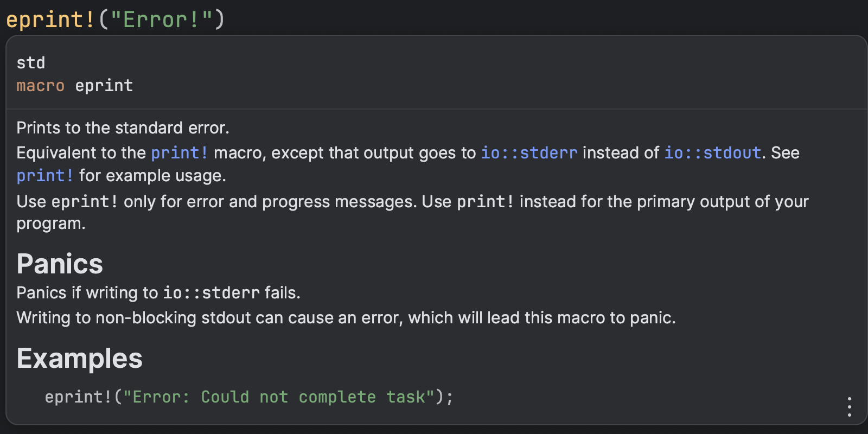Click the std module name in popup header
868x434 pixels.
click(x=31, y=63)
